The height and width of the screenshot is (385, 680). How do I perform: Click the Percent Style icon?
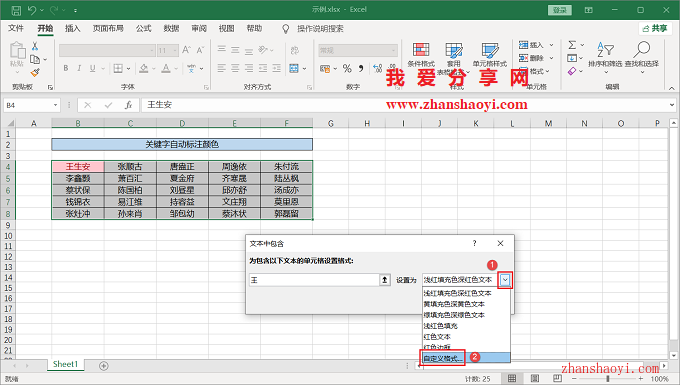(x=347, y=68)
